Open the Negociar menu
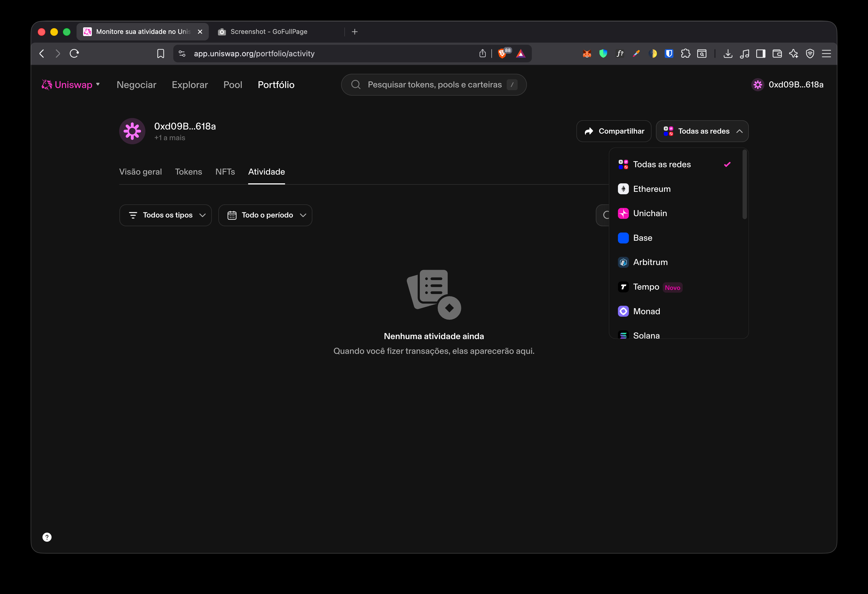The height and width of the screenshot is (594, 868). [136, 85]
